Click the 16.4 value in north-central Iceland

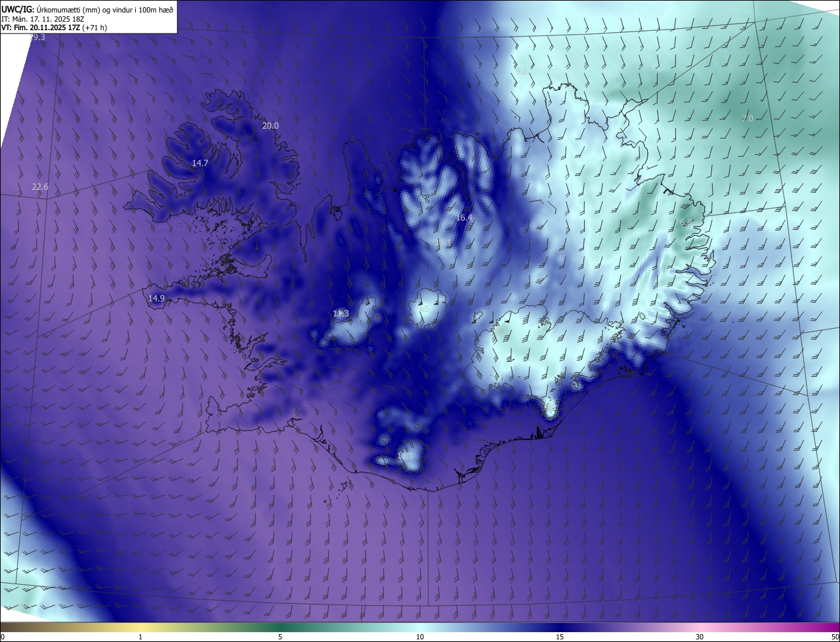pyautogui.click(x=464, y=217)
